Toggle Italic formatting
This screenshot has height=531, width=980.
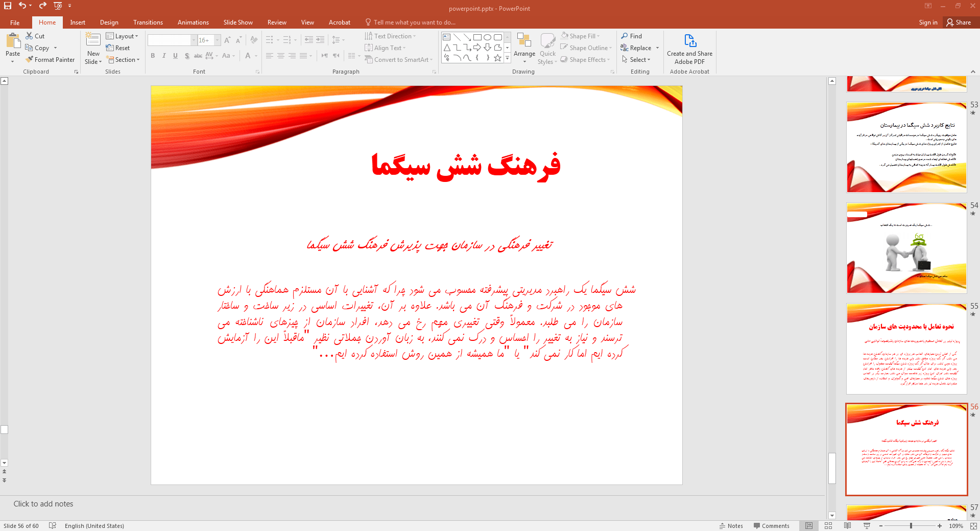pyautogui.click(x=164, y=56)
